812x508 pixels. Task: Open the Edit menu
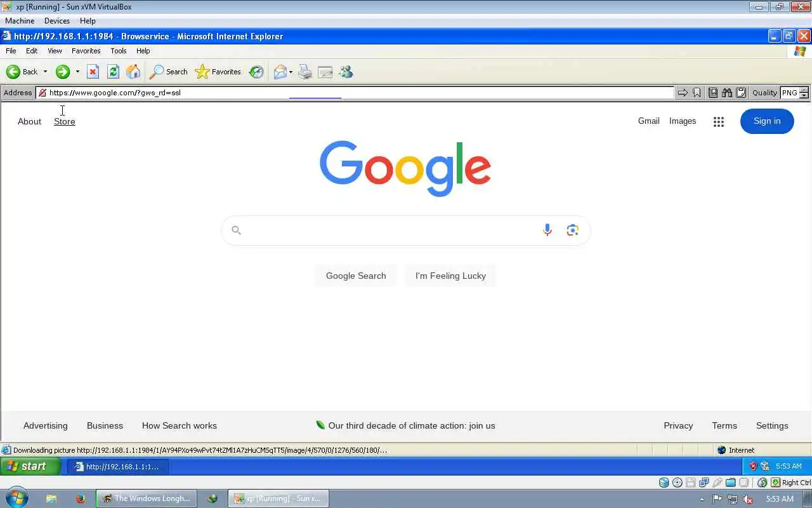click(x=32, y=51)
